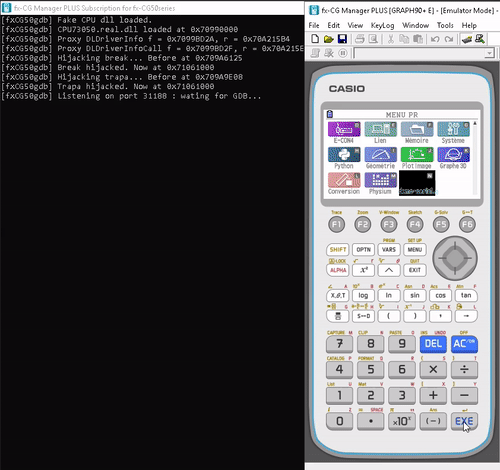Viewport: 500px width, 470px height.
Task: Push the F6 function key
Action: (467, 224)
